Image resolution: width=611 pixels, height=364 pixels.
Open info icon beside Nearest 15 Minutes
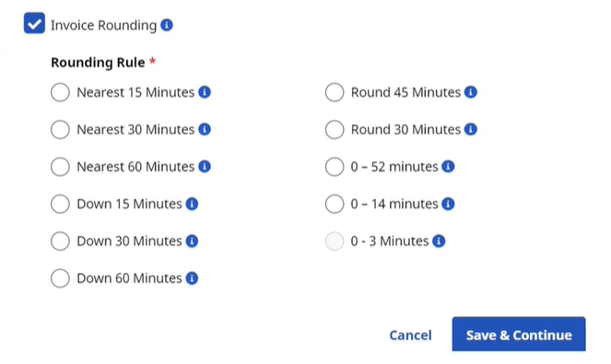tap(205, 92)
